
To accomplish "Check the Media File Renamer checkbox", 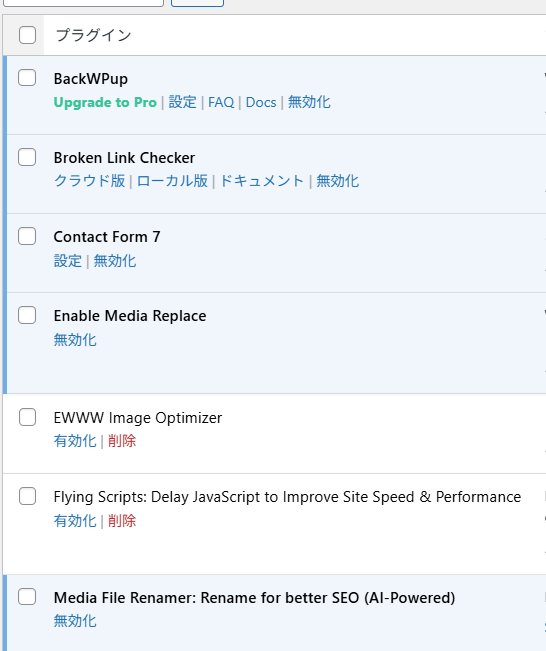I will tap(27, 597).
